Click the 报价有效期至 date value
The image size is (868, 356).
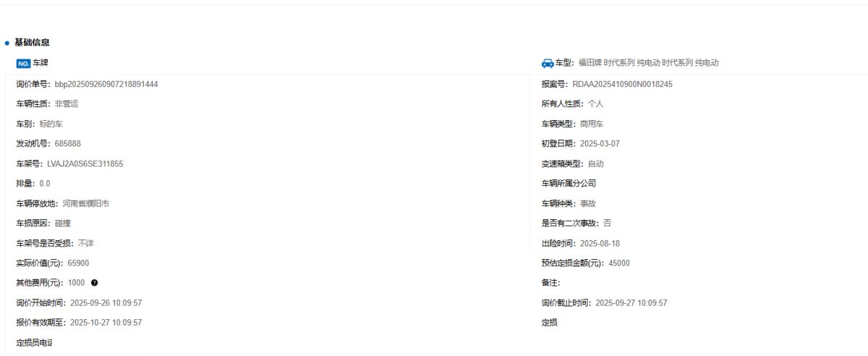[x=106, y=323]
